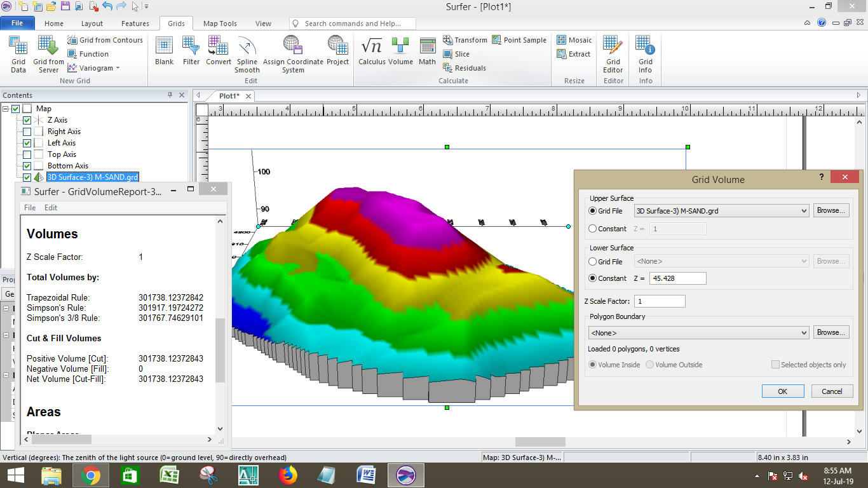Open Grid Info

(646, 55)
